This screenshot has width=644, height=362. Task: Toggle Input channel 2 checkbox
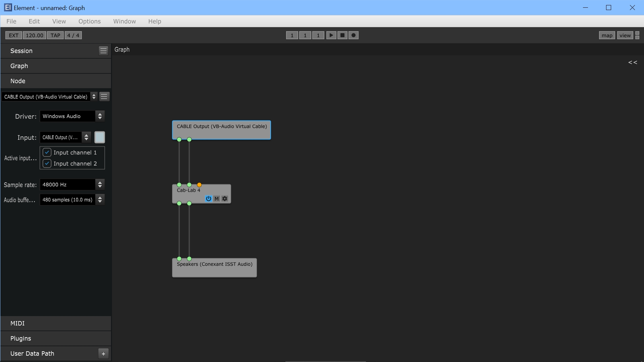pyautogui.click(x=47, y=164)
